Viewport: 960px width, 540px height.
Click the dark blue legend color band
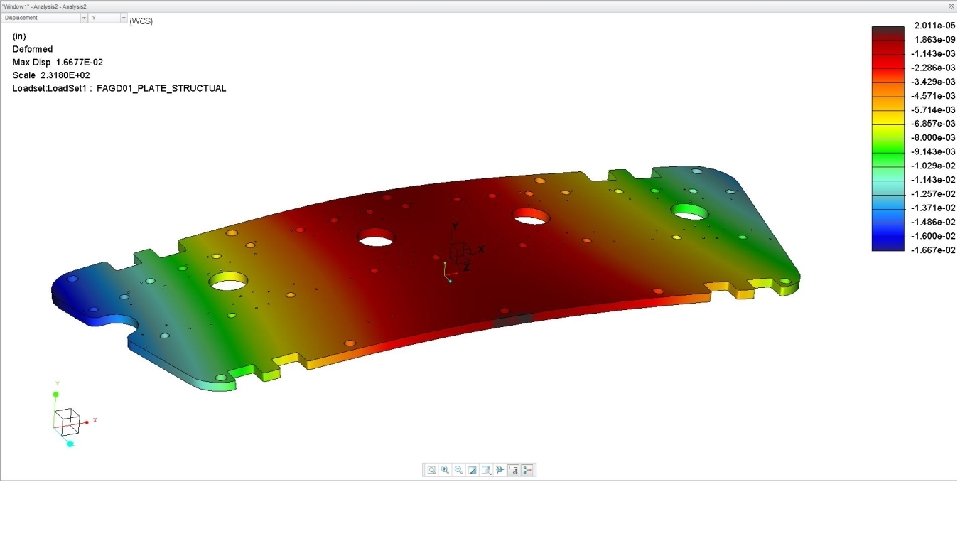(x=888, y=243)
